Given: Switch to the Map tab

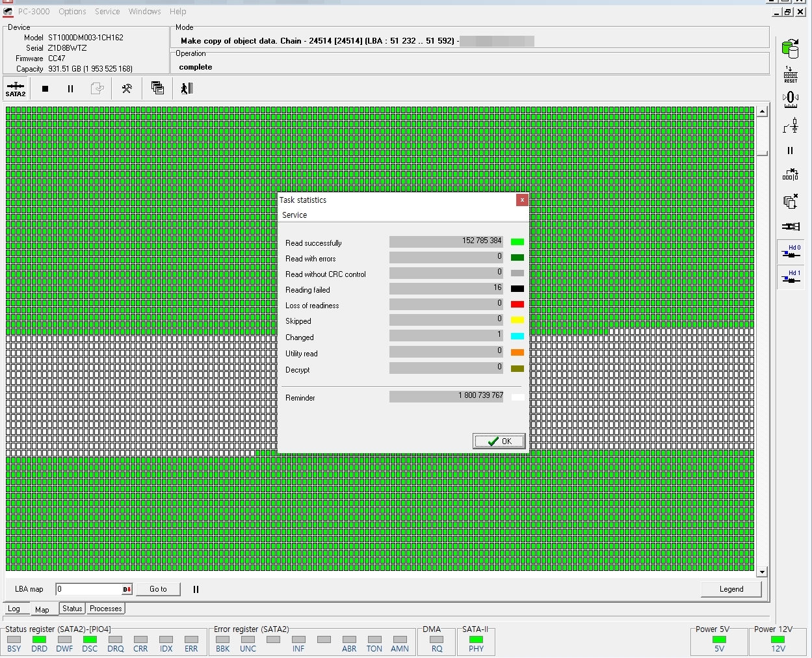Looking at the screenshot, I should point(42,609).
